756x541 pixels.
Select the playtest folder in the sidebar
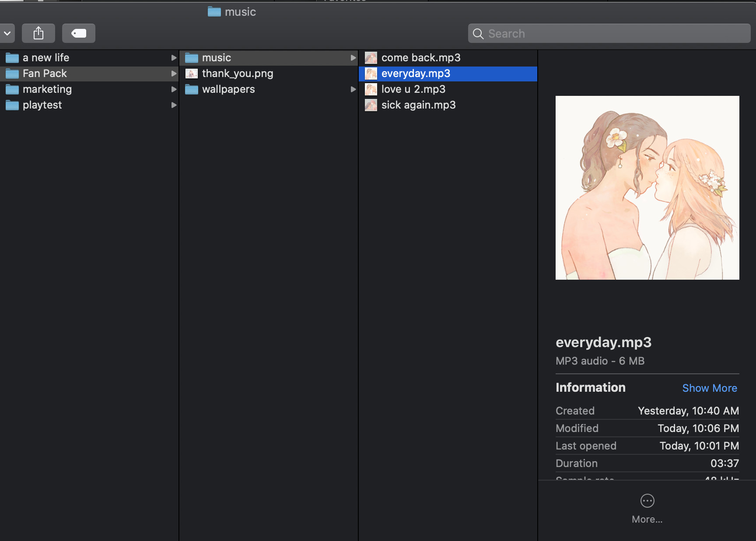[x=42, y=105]
